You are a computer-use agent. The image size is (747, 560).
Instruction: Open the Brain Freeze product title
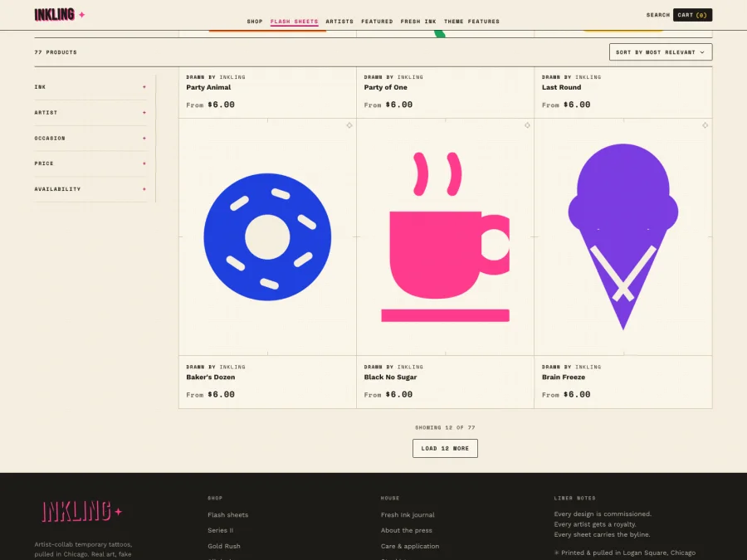coord(563,377)
